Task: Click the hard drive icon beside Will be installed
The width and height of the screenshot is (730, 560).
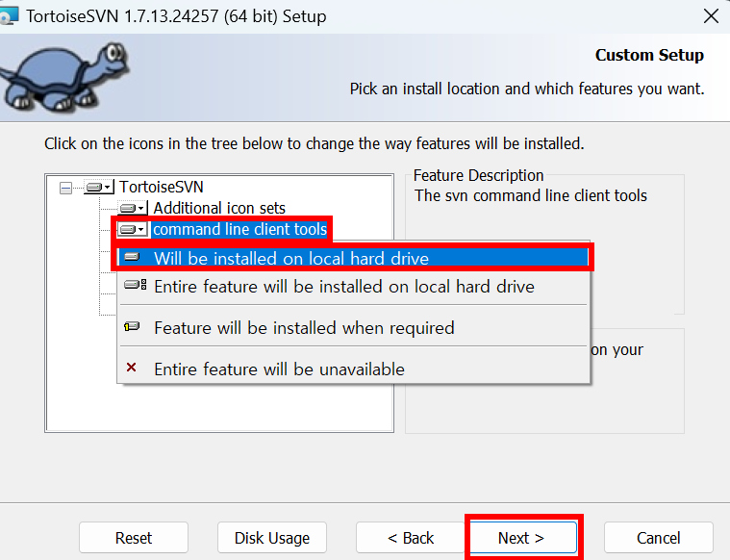Action: [132, 257]
